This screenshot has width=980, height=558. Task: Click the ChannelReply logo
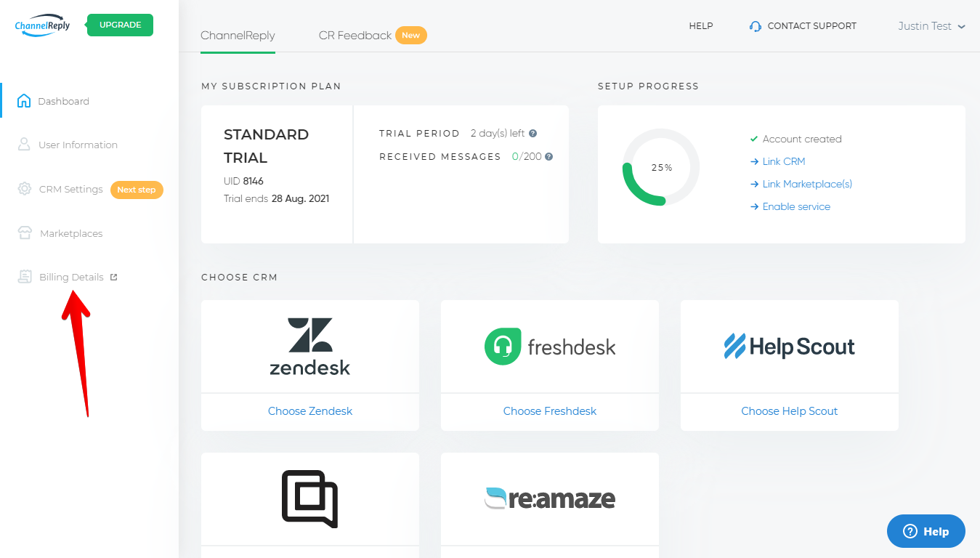[x=42, y=26]
